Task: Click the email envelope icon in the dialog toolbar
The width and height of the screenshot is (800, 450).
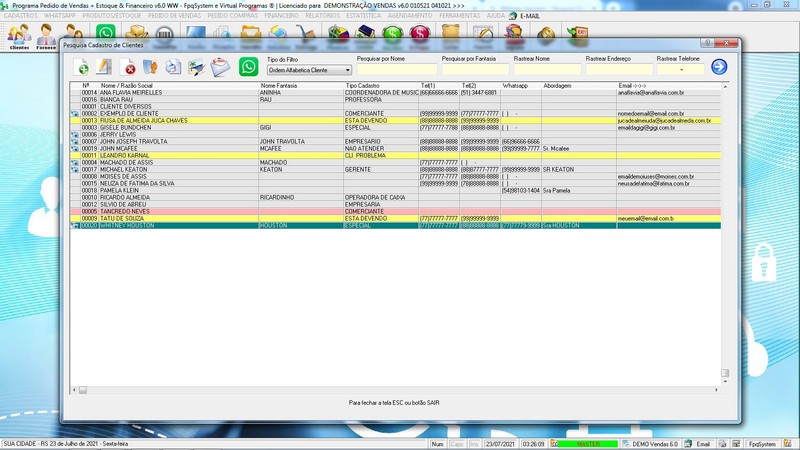Action: click(x=220, y=67)
